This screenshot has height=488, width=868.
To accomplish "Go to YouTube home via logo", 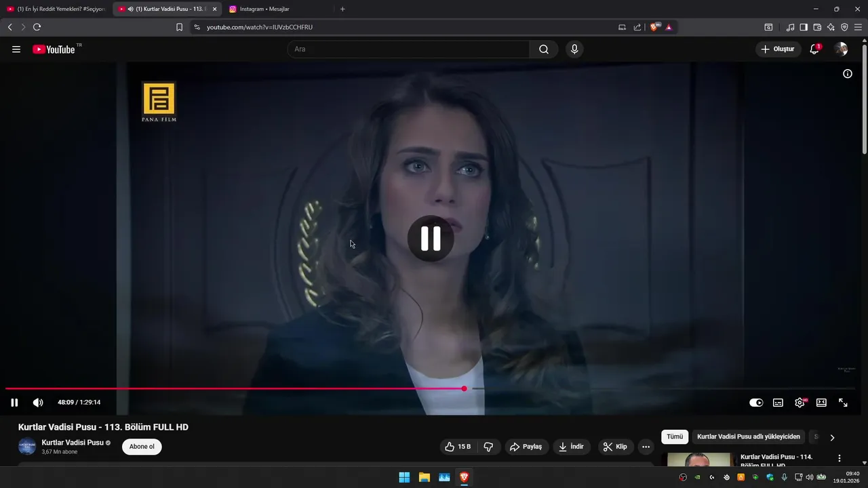I will point(54,49).
